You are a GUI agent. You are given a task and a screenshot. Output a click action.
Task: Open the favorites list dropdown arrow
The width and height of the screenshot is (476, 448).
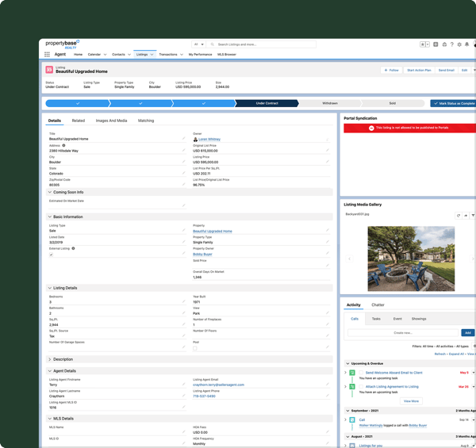[x=428, y=44]
